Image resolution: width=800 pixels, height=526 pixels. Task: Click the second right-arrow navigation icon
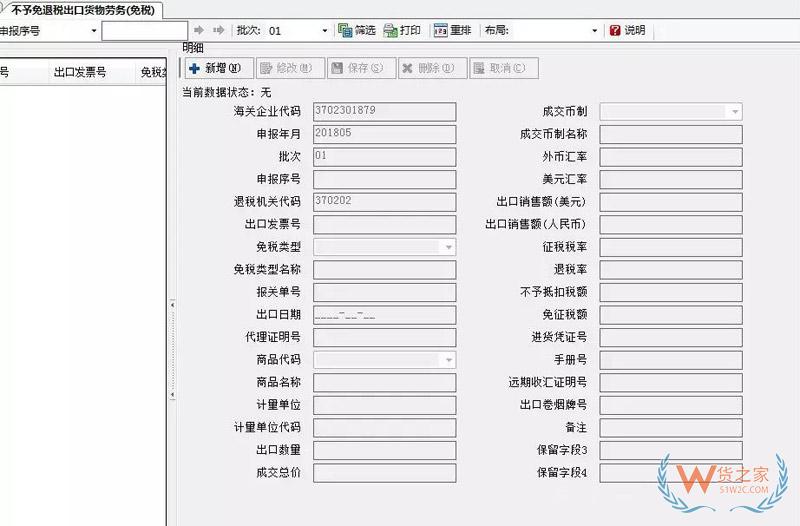coord(219,31)
